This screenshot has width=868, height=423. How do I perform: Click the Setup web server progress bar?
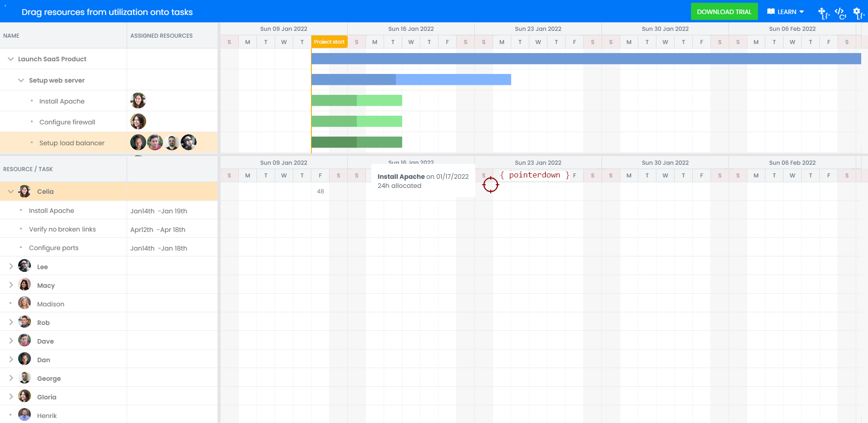[x=411, y=80]
